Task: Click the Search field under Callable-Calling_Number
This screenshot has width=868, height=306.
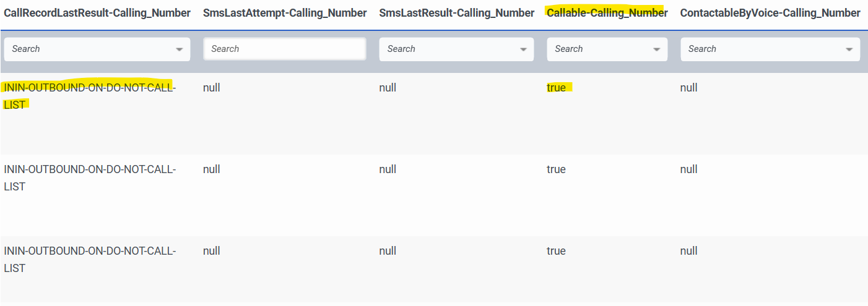Action: [597, 49]
